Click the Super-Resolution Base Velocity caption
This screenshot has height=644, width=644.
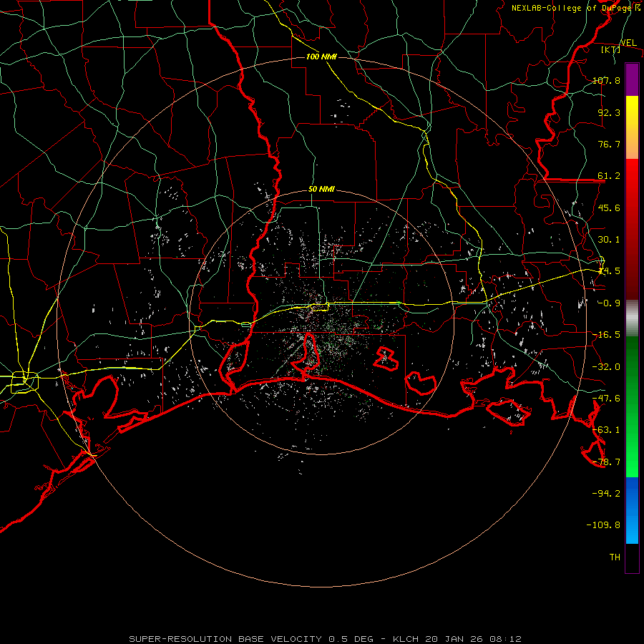point(326,639)
